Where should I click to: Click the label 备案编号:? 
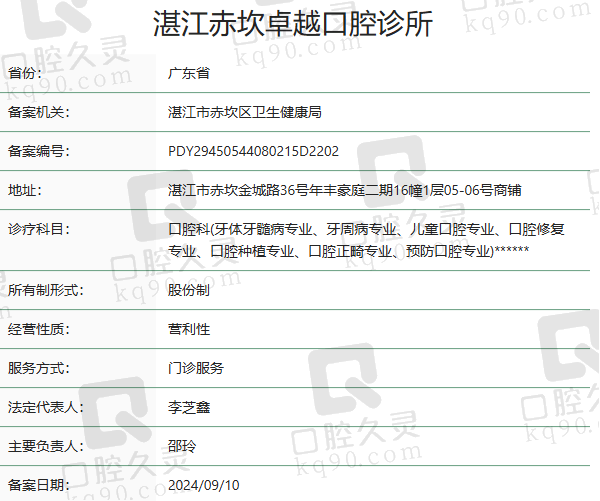tap(39, 151)
